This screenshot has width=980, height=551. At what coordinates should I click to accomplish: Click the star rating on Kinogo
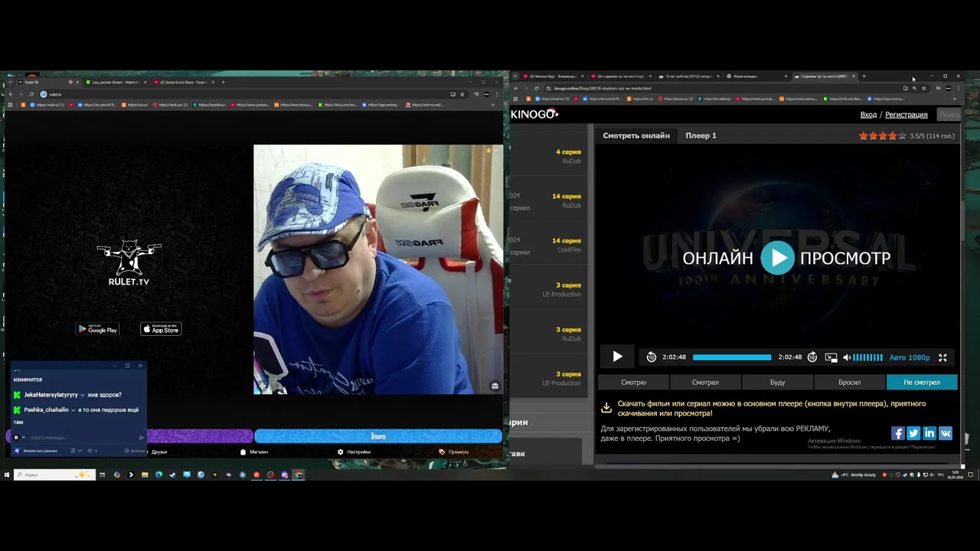[x=883, y=135]
